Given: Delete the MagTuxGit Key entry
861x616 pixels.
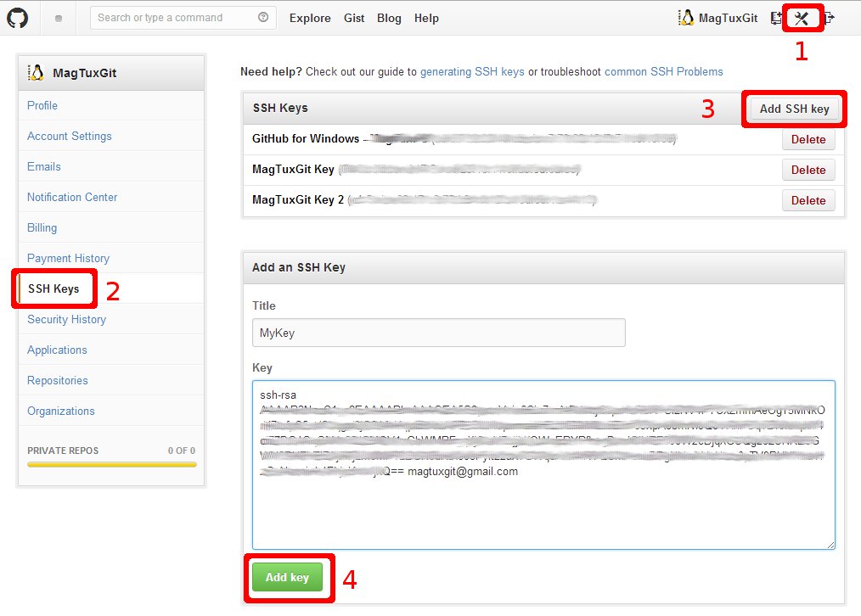Looking at the screenshot, I should pos(808,170).
